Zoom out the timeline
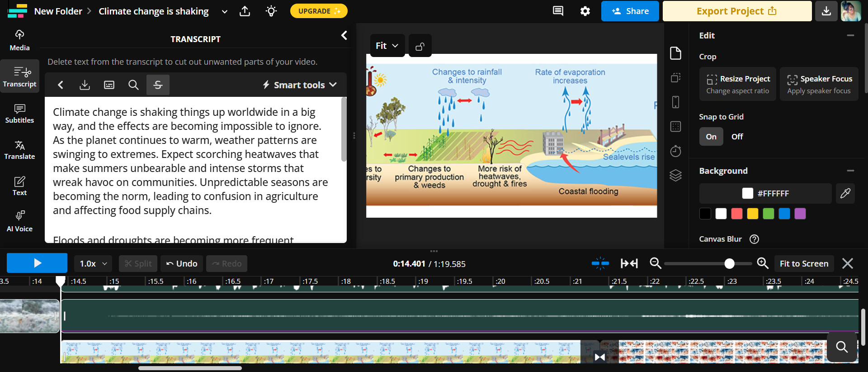The height and width of the screenshot is (372, 868). [x=655, y=263]
